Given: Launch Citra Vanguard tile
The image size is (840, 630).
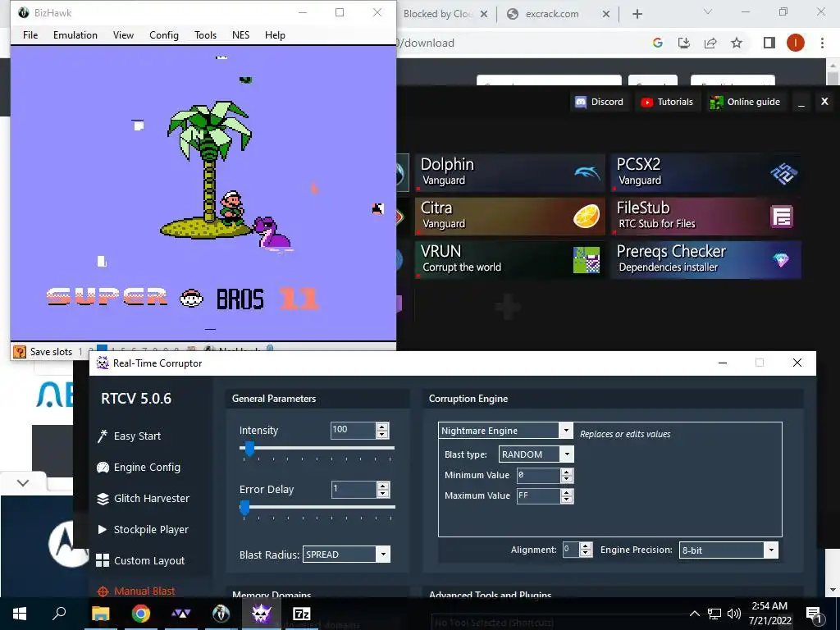Looking at the screenshot, I should click(509, 216).
